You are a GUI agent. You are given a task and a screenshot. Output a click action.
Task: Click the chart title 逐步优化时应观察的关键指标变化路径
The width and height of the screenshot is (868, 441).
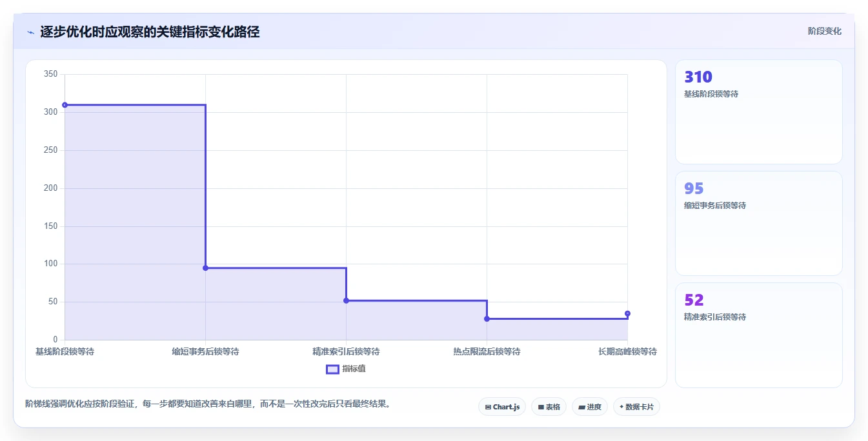tap(150, 32)
